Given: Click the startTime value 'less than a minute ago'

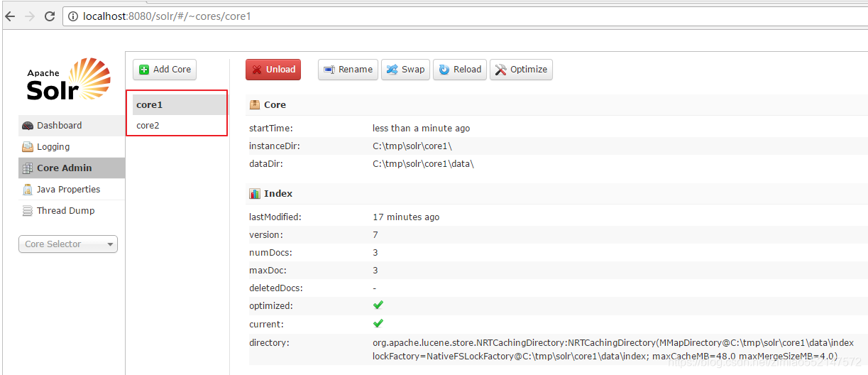Looking at the screenshot, I should pyautogui.click(x=421, y=129).
